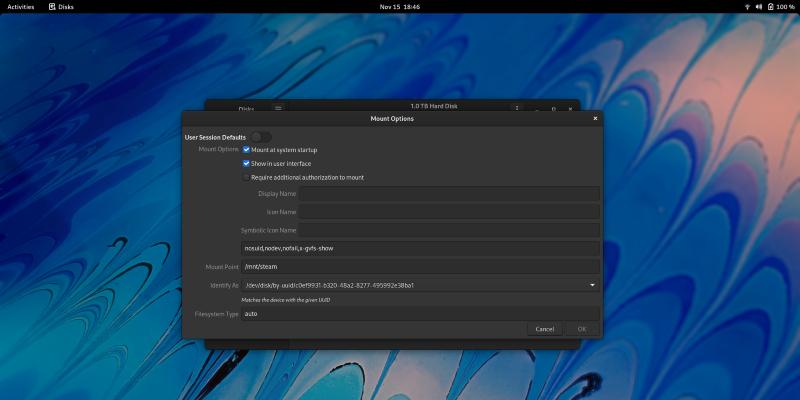Viewport: 800px width, 400px height.
Task: Click the Mount Point /mnt/steam field
Action: click(420, 267)
